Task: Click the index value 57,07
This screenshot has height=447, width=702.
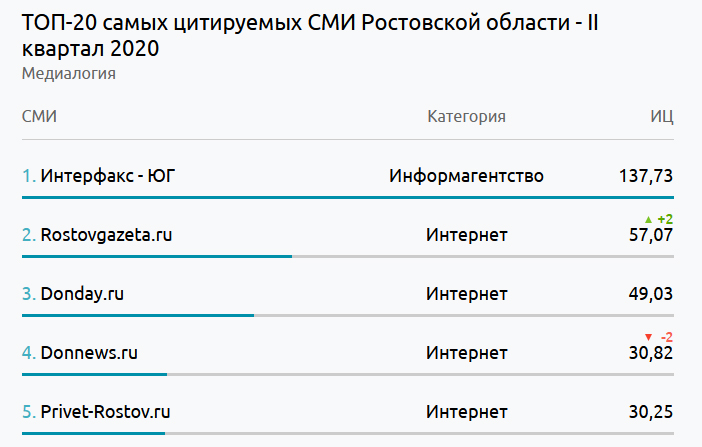Action: tap(650, 236)
